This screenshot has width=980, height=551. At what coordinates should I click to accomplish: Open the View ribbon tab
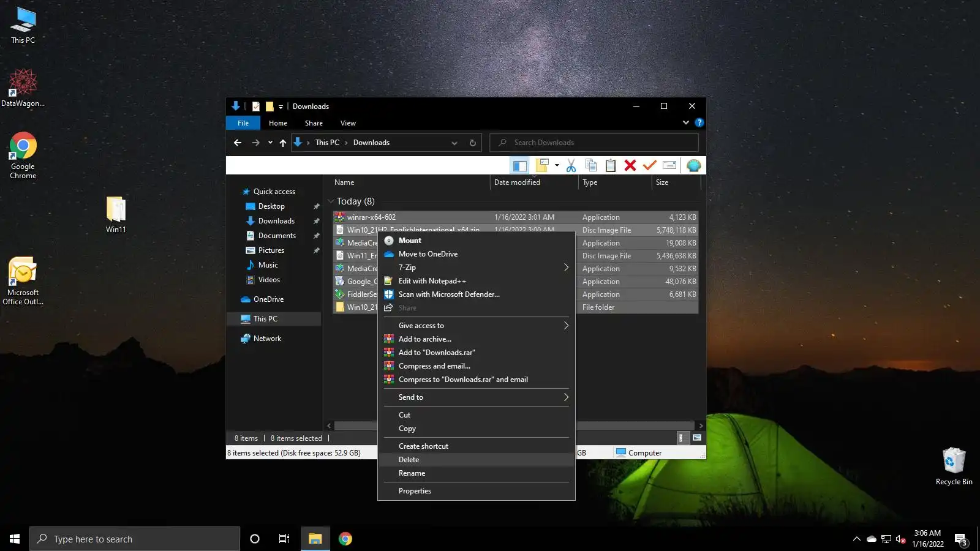348,123
